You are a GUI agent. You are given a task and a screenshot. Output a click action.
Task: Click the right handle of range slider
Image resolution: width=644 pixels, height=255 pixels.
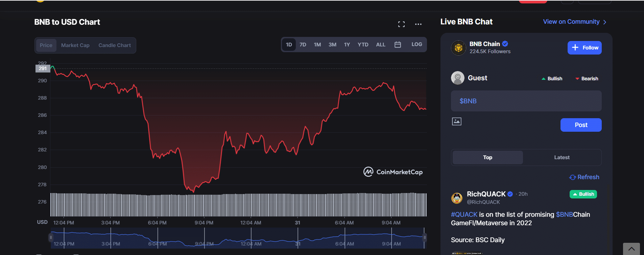(425, 237)
